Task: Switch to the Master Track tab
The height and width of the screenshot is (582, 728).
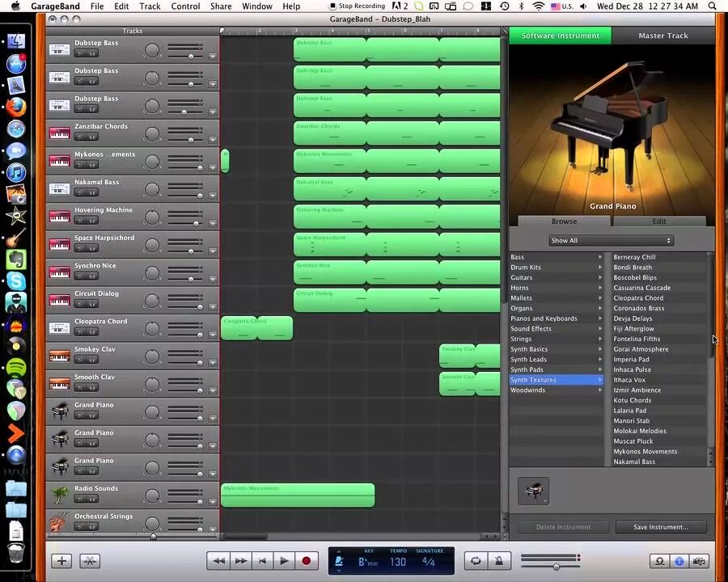Action: 663,36
